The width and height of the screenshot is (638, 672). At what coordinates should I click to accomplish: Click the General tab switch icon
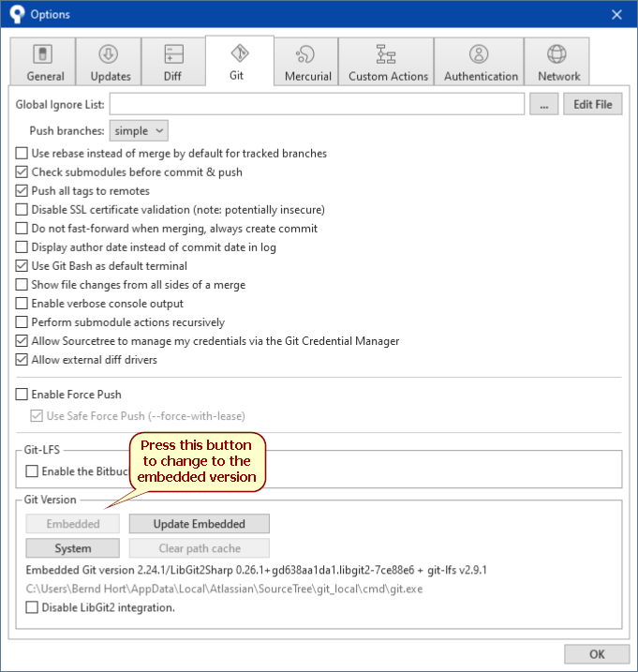coord(43,54)
